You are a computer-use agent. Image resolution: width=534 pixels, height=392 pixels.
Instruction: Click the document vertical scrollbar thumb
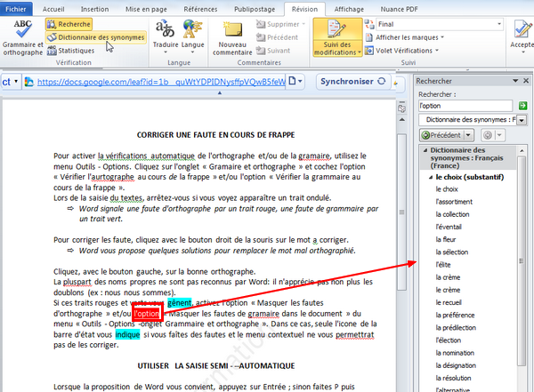(x=402, y=212)
